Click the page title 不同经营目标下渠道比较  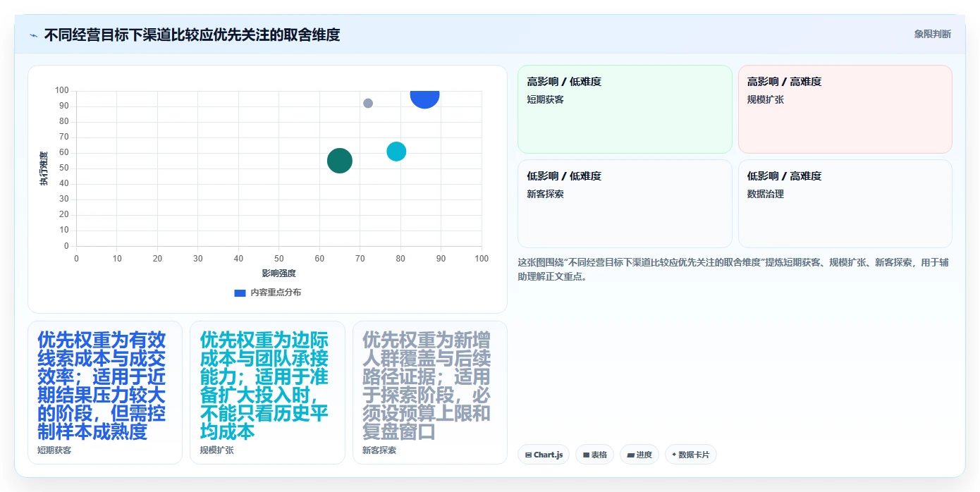[192, 35]
